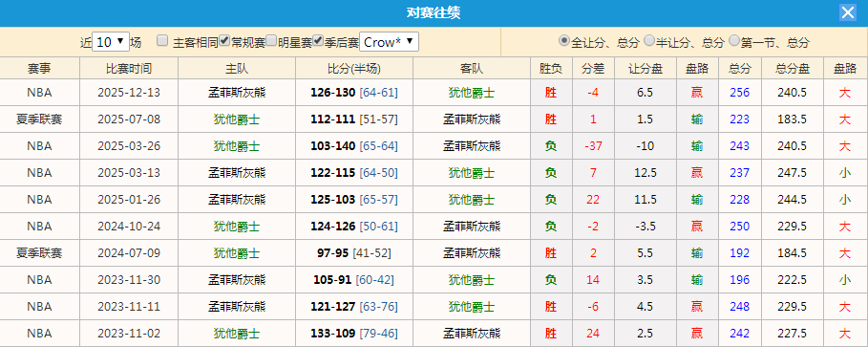
Task: Click the total line 227.5
Action: coord(793,334)
